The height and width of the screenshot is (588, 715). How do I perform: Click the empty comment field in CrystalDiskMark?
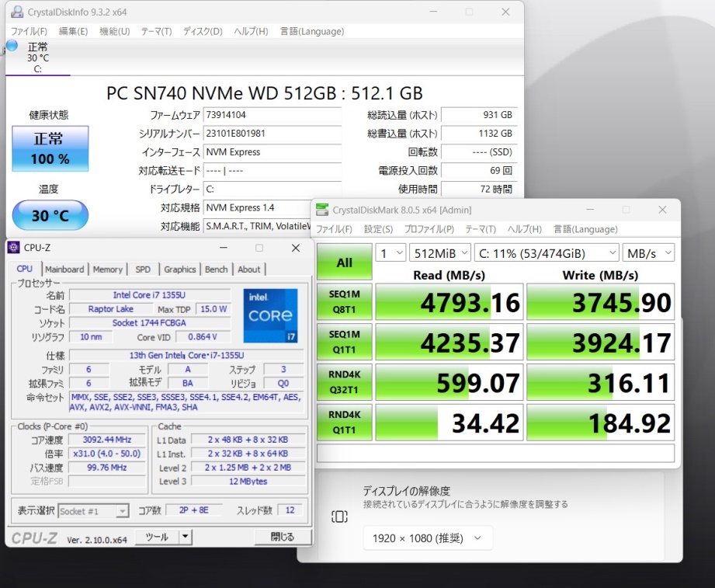pos(495,453)
